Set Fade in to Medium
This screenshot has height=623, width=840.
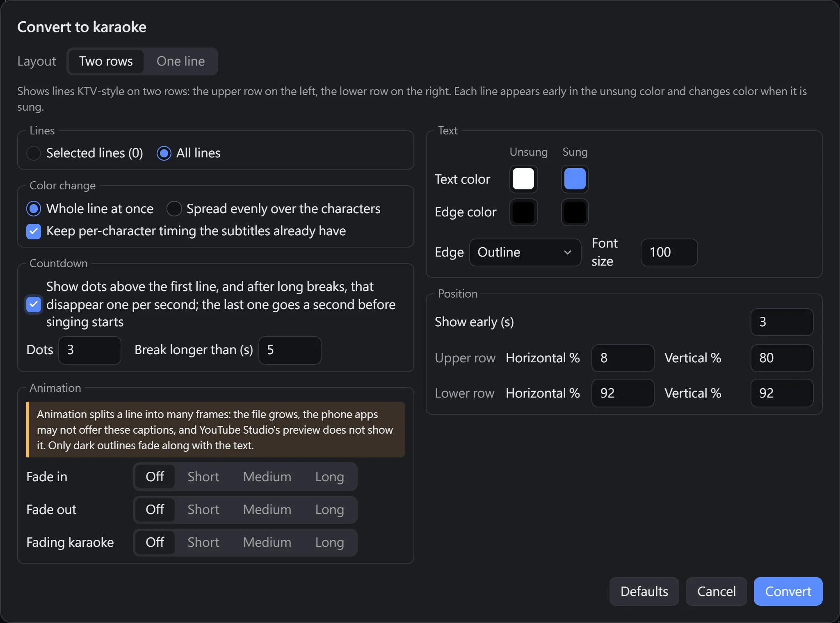[267, 477]
